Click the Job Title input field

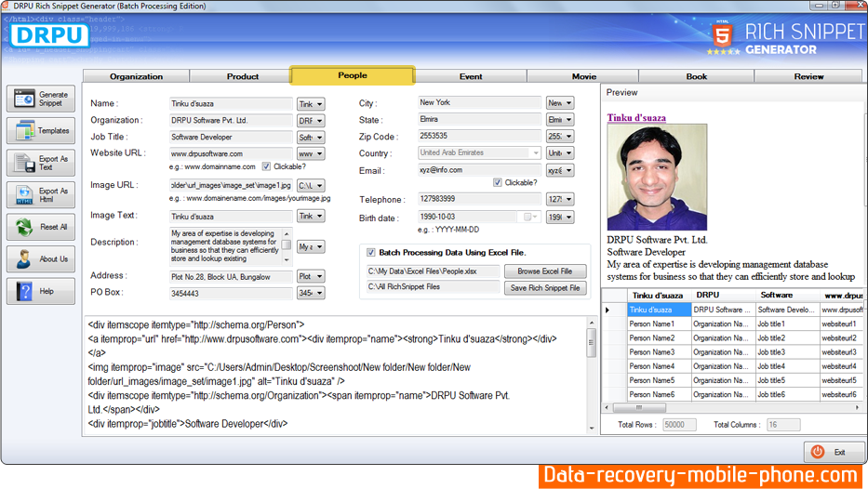pos(231,138)
